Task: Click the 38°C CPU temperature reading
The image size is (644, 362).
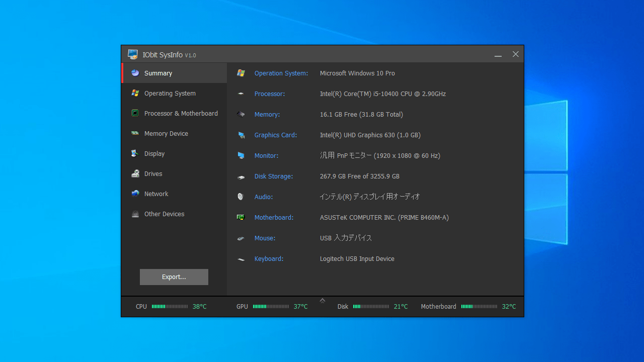Action: [x=200, y=306]
